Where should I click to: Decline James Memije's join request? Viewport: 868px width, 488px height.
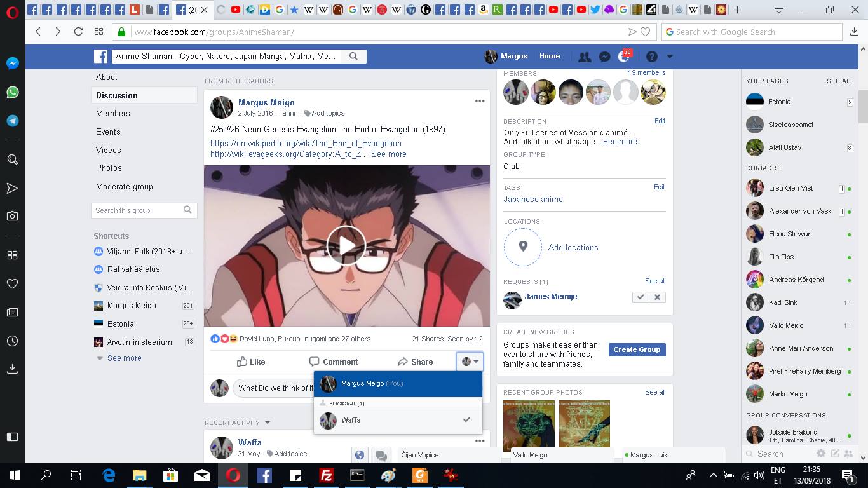click(658, 297)
